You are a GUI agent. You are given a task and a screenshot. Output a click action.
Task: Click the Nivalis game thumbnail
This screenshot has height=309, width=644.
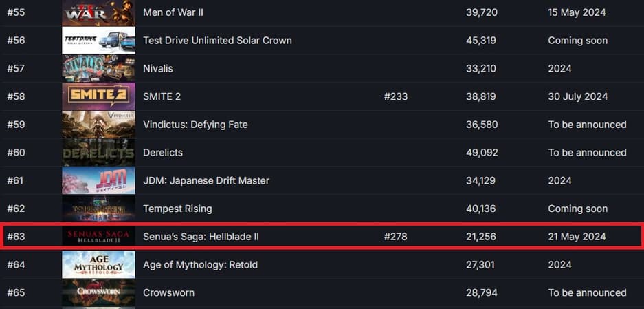[x=98, y=68]
